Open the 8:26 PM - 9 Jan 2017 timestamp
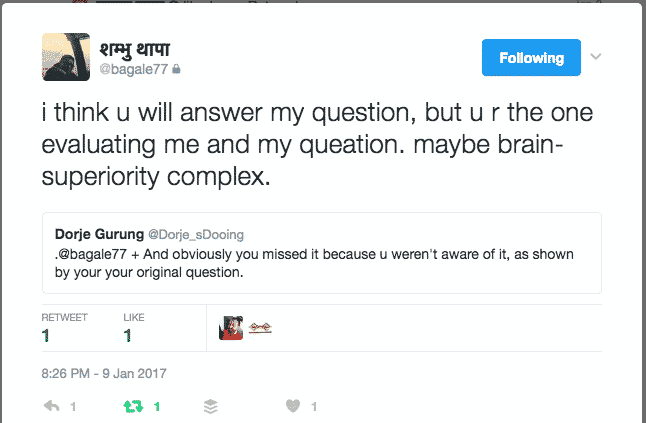Image resolution: width=646 pixels, height=423 pixels. click(x=104, y=374)
